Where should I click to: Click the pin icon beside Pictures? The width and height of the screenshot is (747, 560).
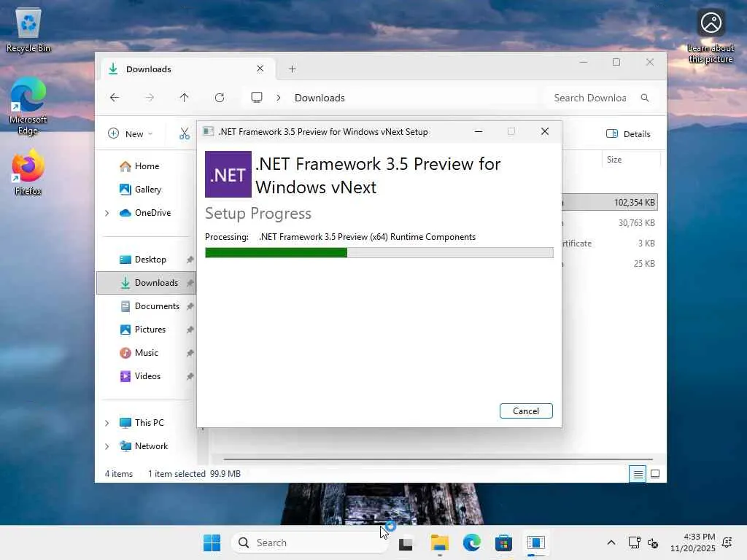tap(190, 330)
